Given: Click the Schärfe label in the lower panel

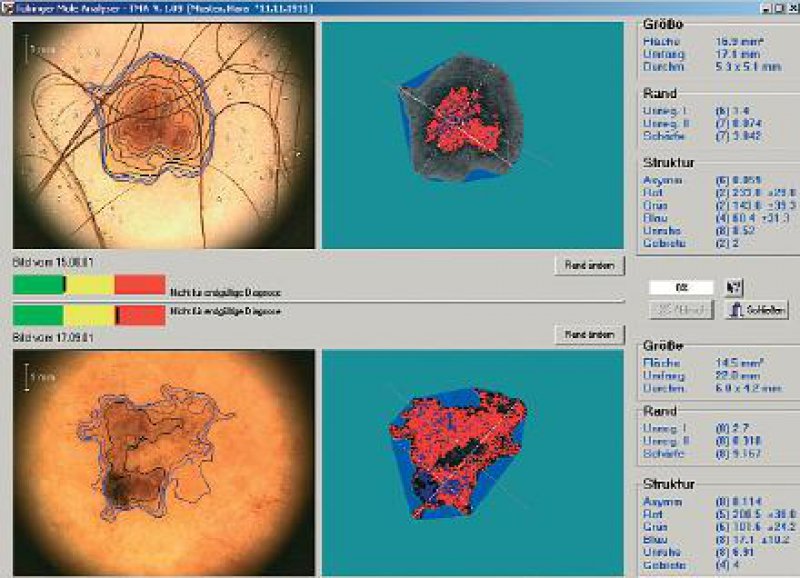Looking at the screenshot, I should 664,454.
